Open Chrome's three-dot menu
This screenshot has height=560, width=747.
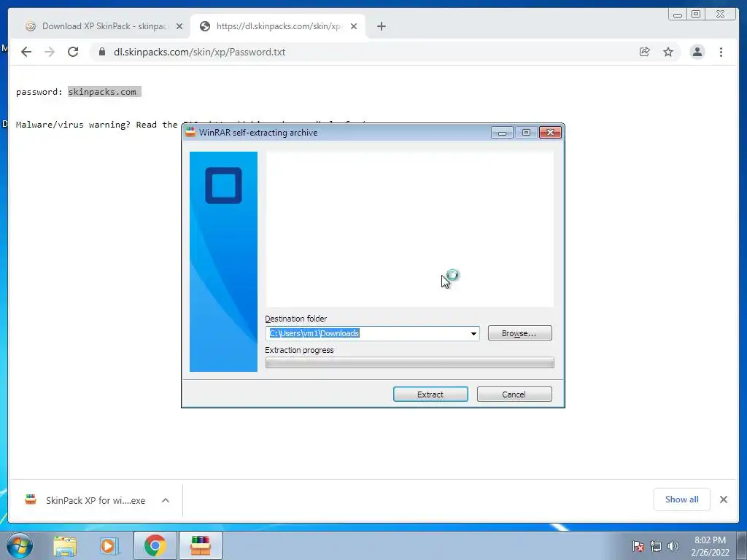click(x=721, y=52)
